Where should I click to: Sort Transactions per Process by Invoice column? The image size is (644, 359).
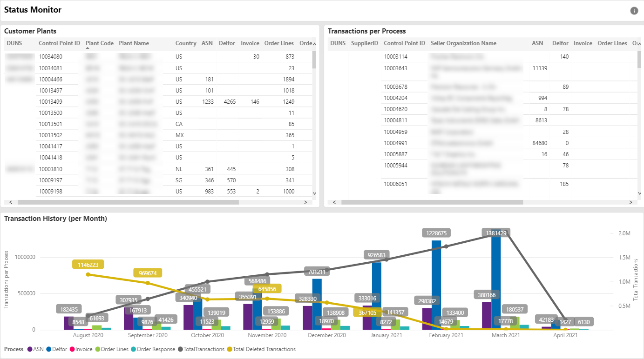[583, 43]
